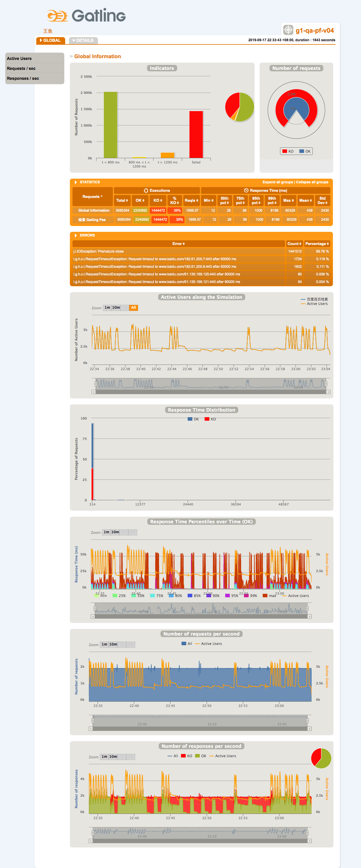Toggle KO series in Number of requests legend
The image size is (361, 868).
pyautogui.click(x=288, y=151)
